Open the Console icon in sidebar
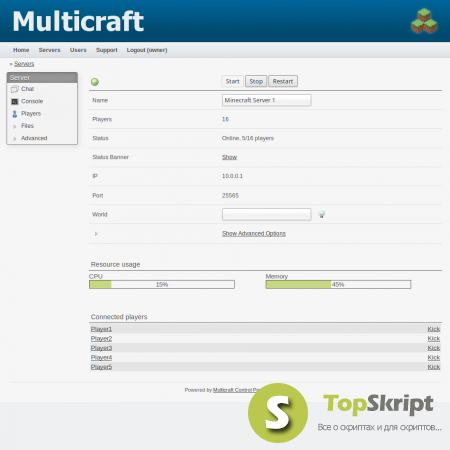450x450 pixels. point(14,101)
